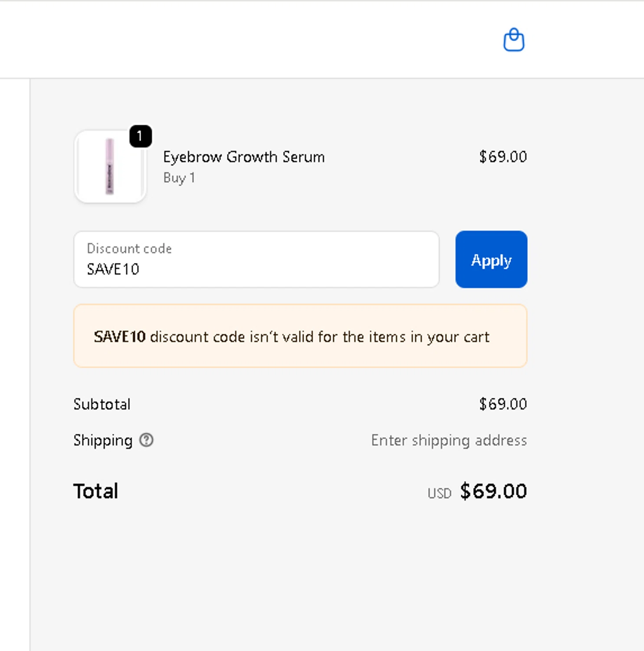Screen dimensions: 644x651
Task: Click the shipping help question mark icon
Action: click(146, 440)
